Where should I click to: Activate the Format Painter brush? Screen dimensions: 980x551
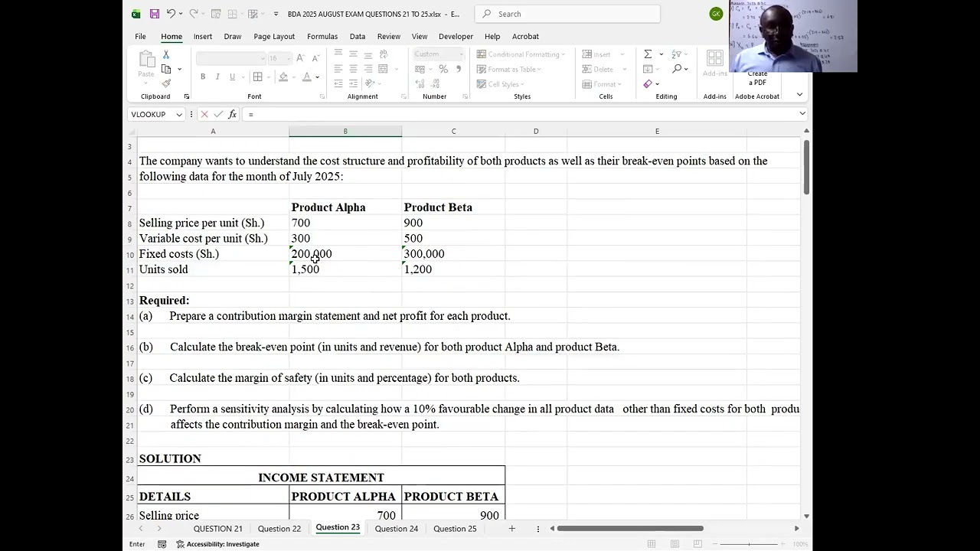tap(166, 83)
